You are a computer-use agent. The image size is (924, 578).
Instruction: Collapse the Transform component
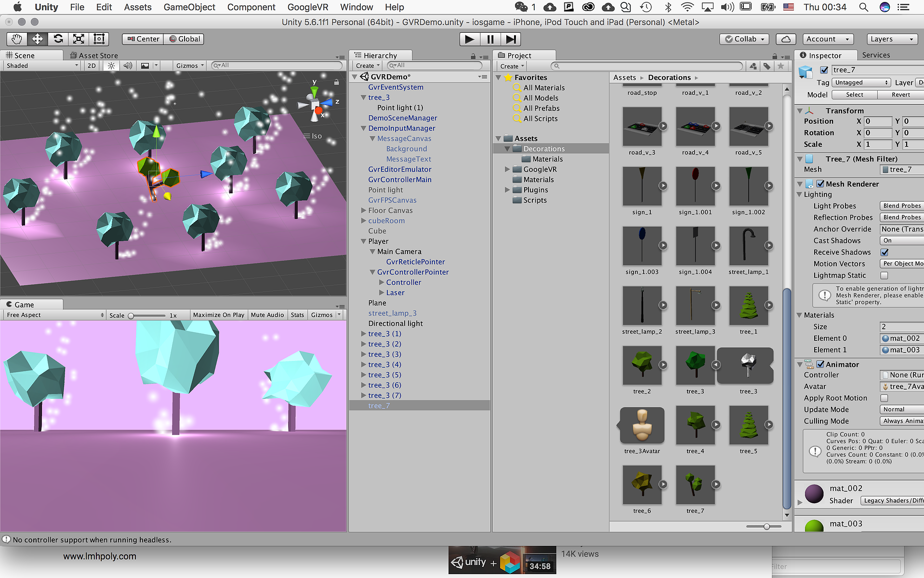coord(800,110)
